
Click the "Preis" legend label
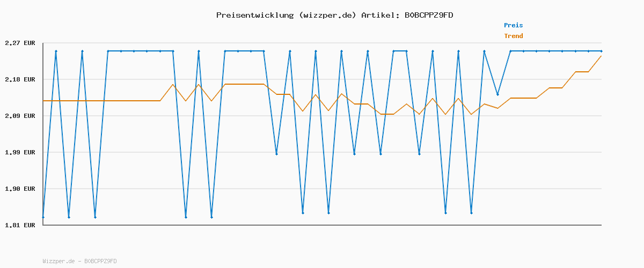pyautogui.click(x=513, y=25)
